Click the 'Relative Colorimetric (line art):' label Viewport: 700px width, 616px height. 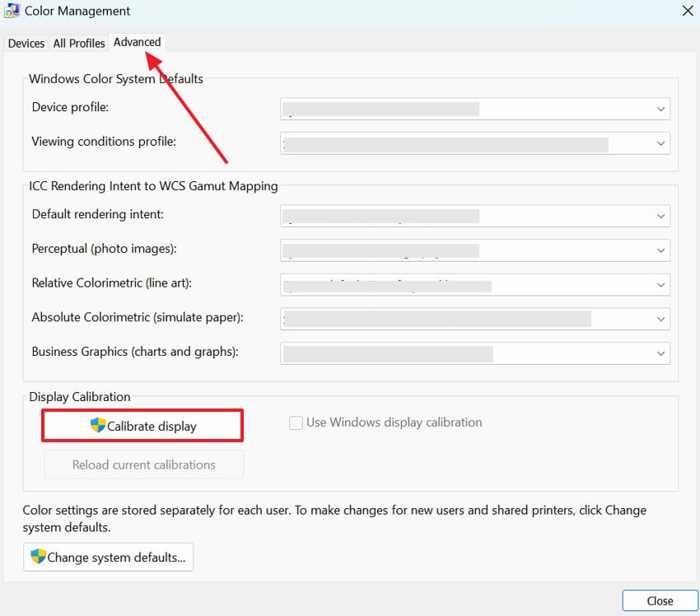(x=112, y=283)
